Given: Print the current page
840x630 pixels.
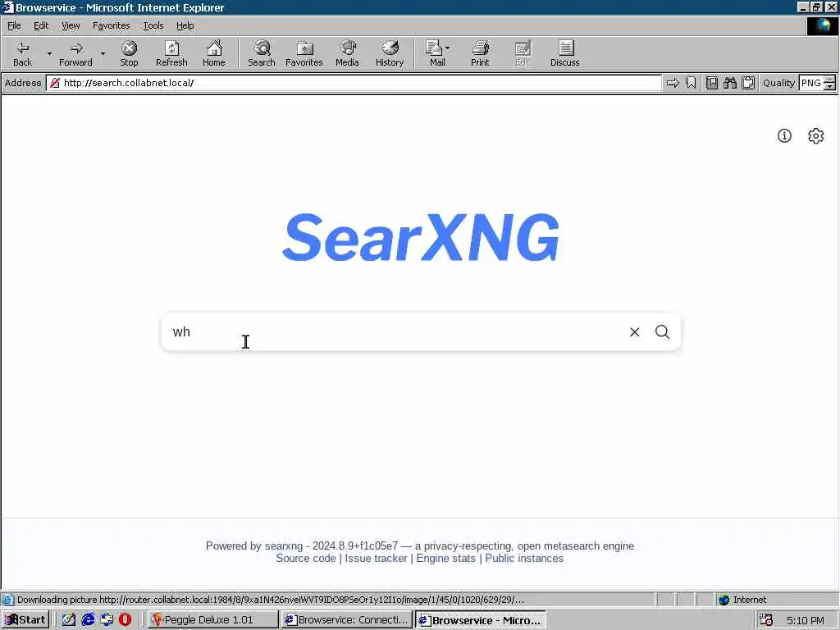Looking at the screenshot, I should [x=480, y=53].
